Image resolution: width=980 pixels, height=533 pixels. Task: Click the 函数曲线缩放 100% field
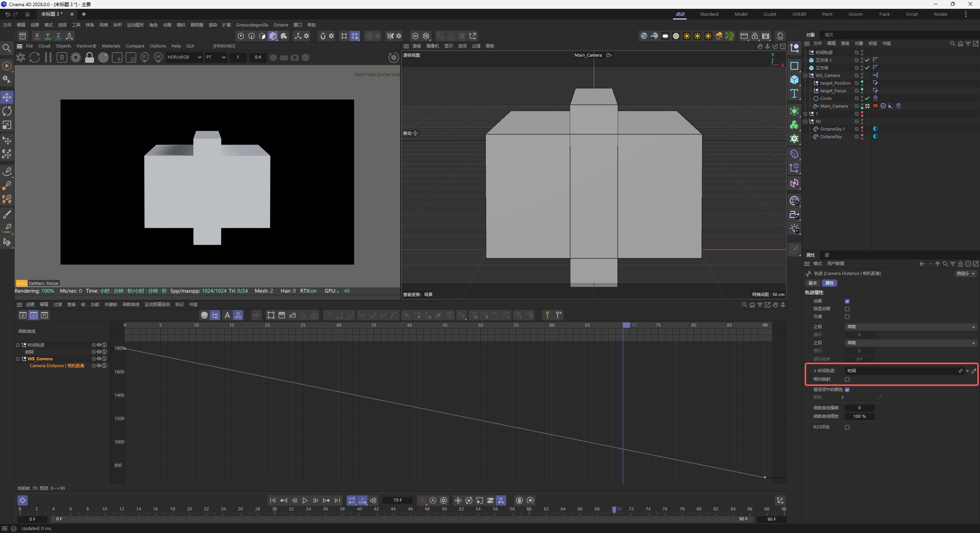click(859, 417)
